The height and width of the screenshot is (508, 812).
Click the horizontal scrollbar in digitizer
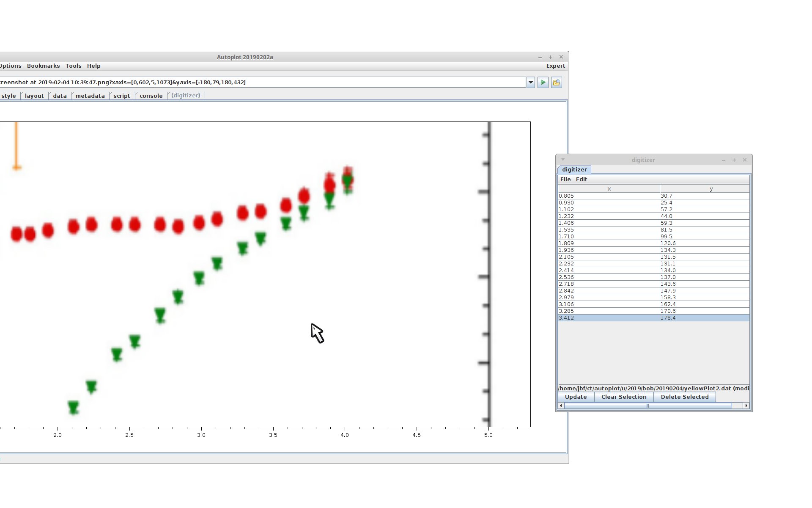[647, 406]
